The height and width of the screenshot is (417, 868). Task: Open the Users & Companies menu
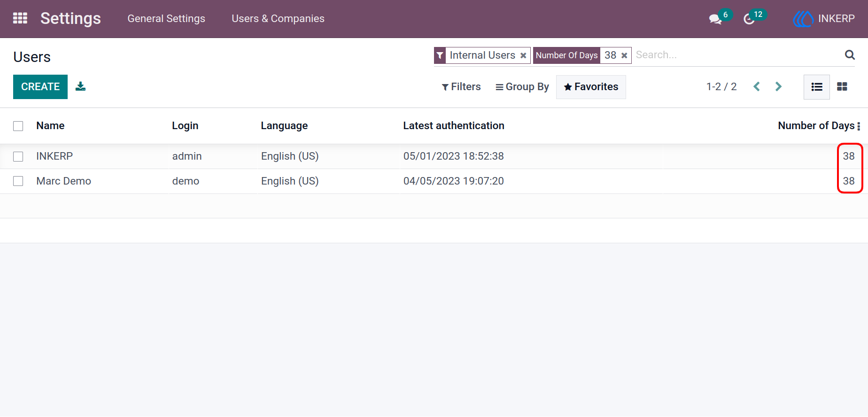pos(278,19)
